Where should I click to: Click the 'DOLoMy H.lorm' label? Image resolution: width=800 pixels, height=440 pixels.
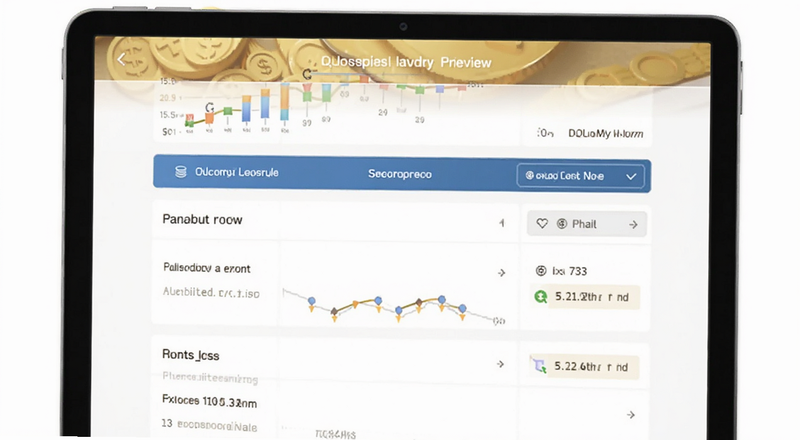[x=606, y=134]
